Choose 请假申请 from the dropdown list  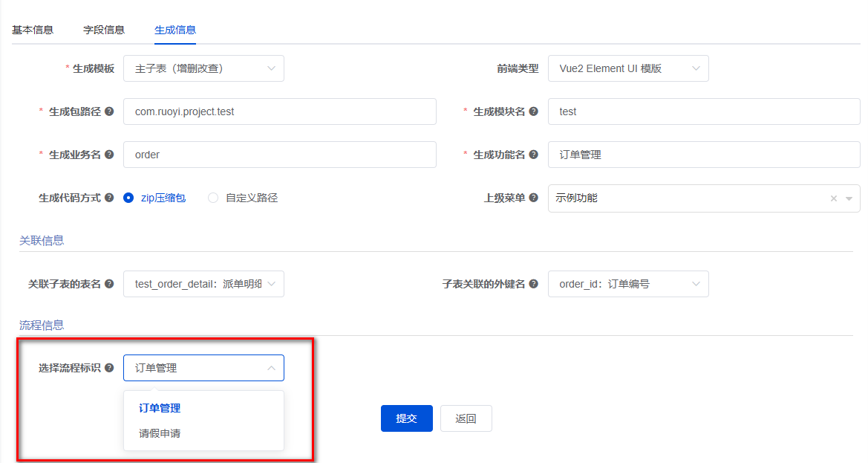tap(203, 434)
